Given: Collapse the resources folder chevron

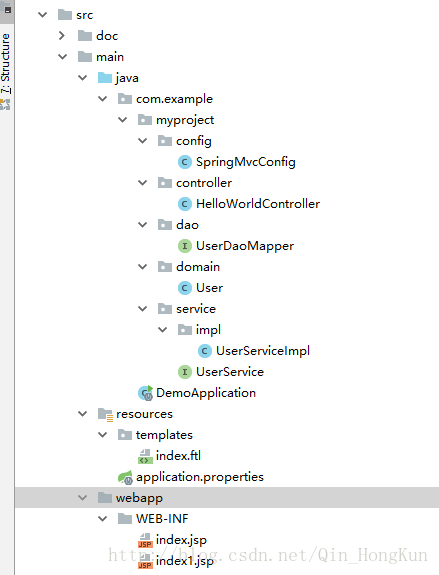Looking at the screenshot, I should tap(83, 414).
